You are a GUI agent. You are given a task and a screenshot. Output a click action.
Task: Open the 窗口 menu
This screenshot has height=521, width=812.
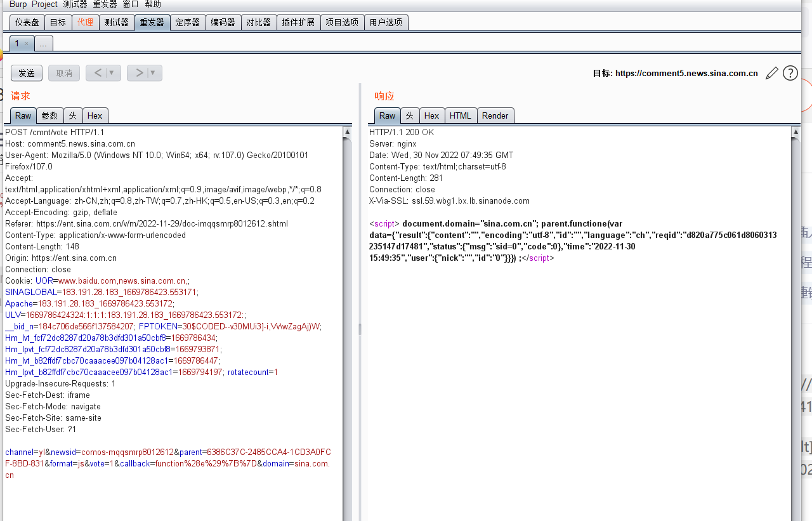point(130,4)
